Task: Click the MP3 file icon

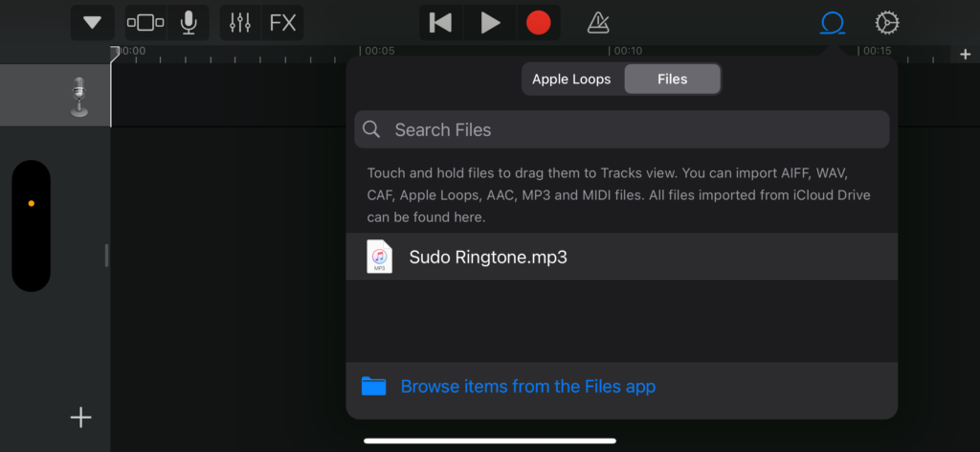Action: [x=379, y=257]
